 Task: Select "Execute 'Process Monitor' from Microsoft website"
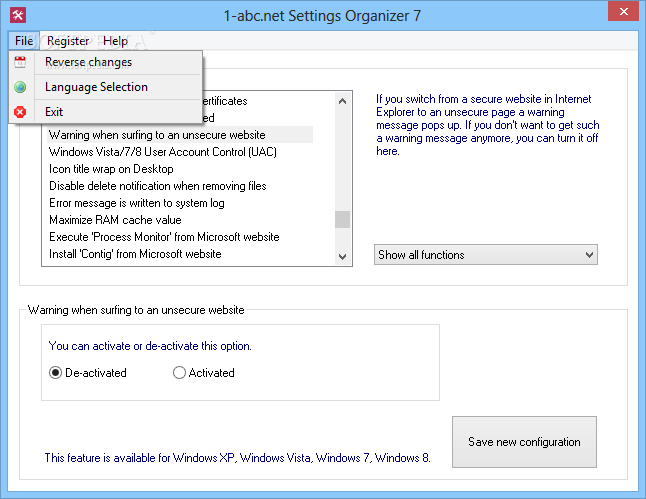tap(164, 237)
